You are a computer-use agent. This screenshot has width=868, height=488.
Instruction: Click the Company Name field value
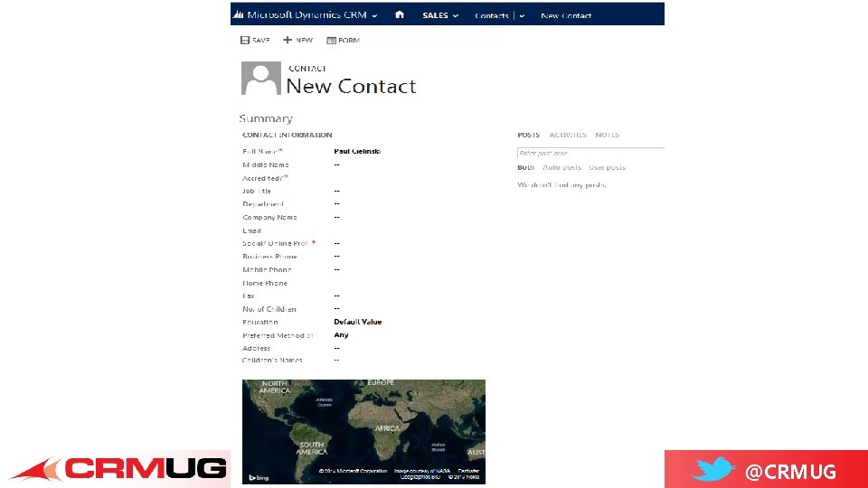[336, 217]
